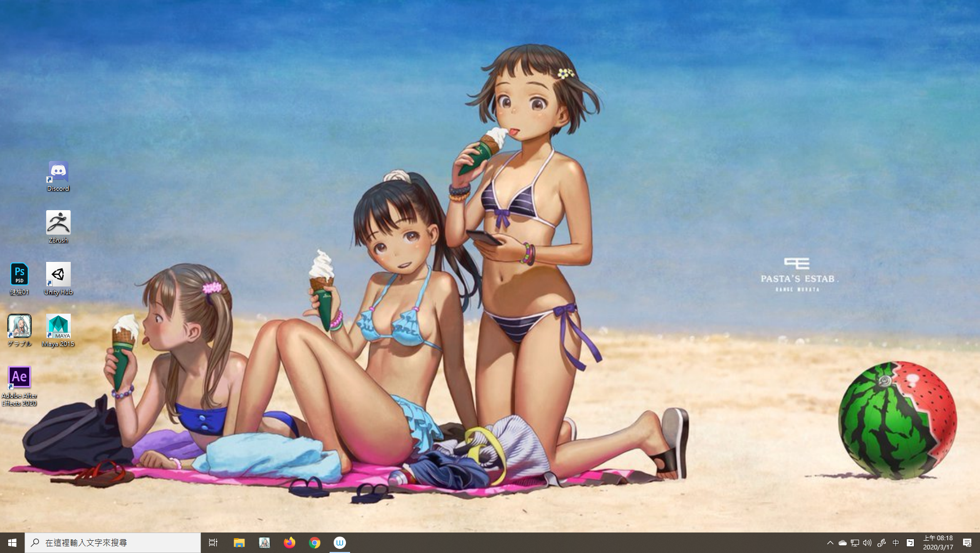Toggle the 中 Chinese input mode indicator
The width and height of the screenshot is (980, 553).
(895, 542)
